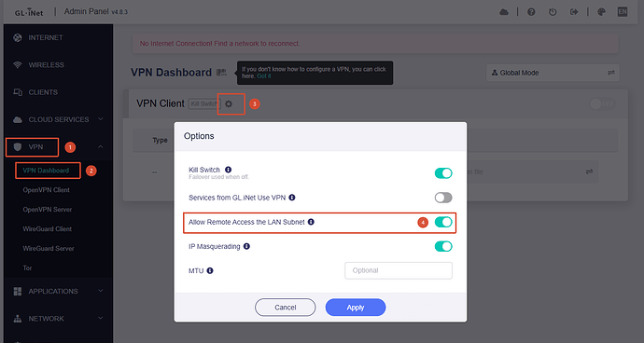644x343 pixels.
Task: Toggle Allow Remote Access the LAN Subnet
Action: [x=443, y=222]
